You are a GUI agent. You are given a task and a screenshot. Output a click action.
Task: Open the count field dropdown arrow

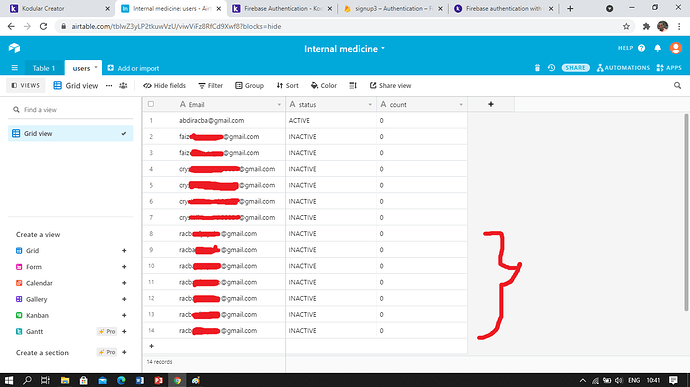(461, 105)
